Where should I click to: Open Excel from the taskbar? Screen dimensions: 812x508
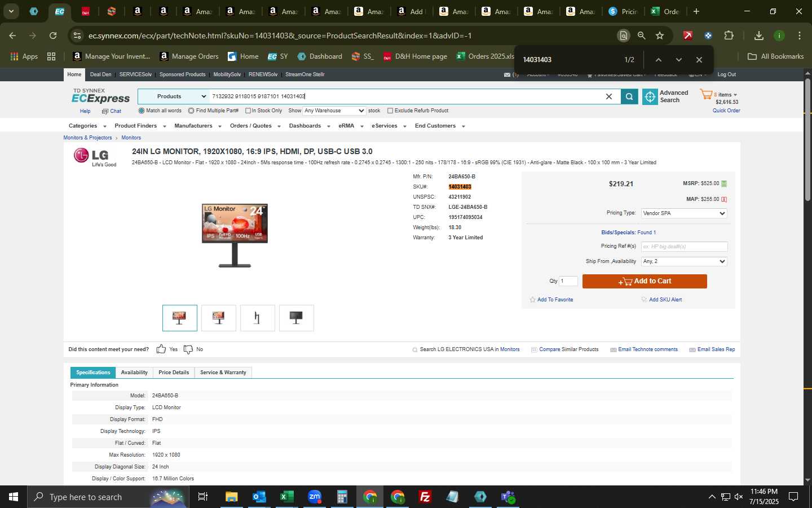click(286, 497)
